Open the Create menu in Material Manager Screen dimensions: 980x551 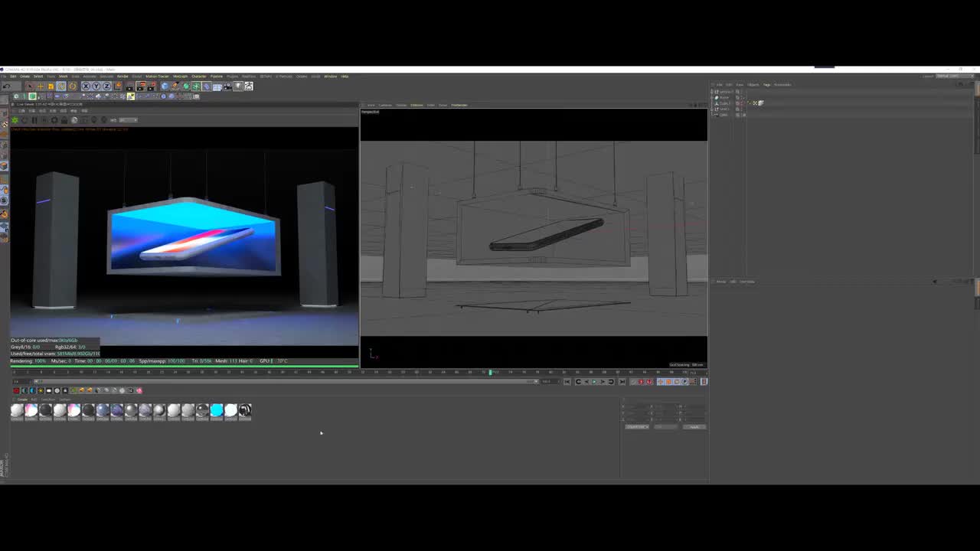point(22,399)
